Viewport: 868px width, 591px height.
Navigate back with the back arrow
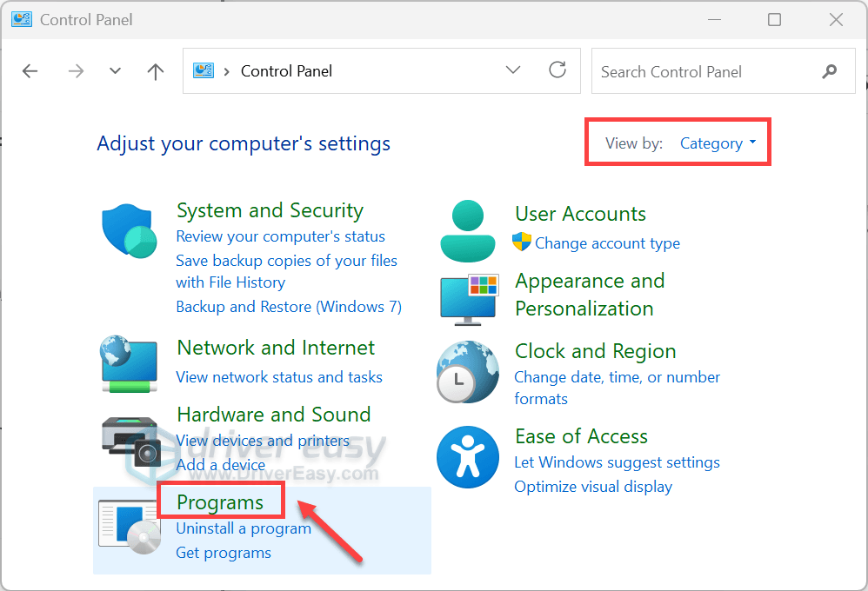pyautogui.click(x=30, y=71)
